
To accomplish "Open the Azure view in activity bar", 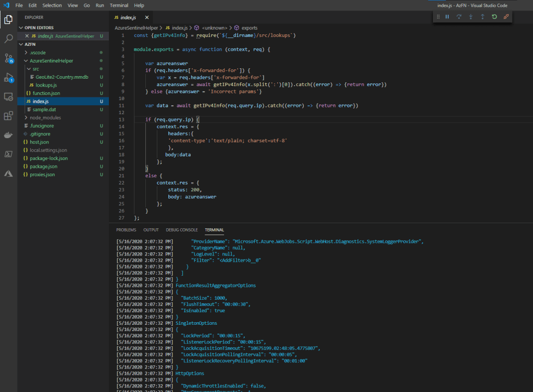I will coord(8,173).
